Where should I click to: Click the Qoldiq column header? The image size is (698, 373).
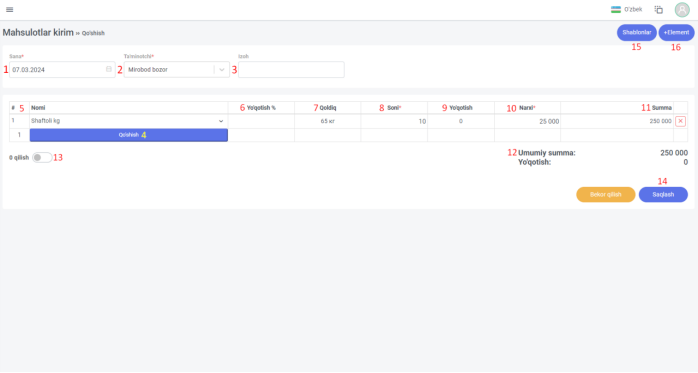[x=328, y=108]
